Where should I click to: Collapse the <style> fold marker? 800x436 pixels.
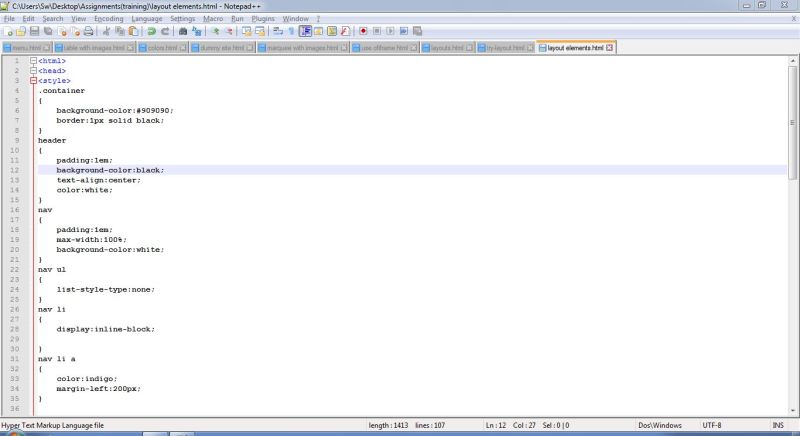[33, 81]
